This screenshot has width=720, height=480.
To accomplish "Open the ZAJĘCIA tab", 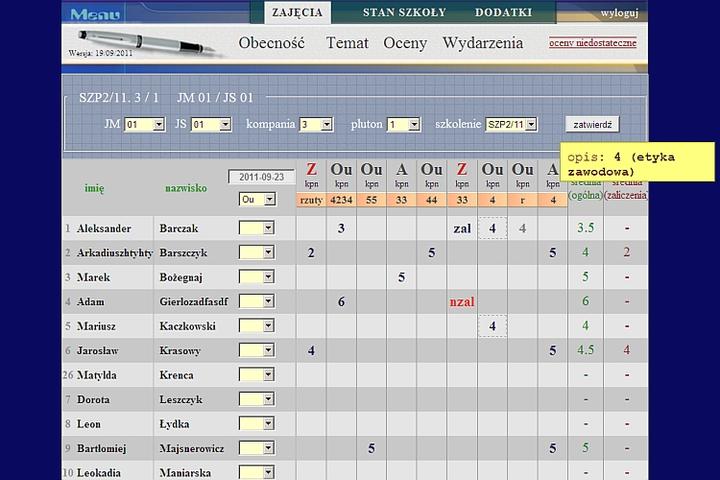I will coord(297,13).
